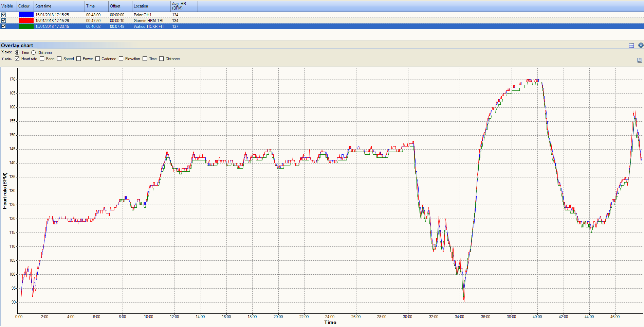The height and width of the screenshot is (327, 644).
Task: Sort by the Avg. HR (BPM) column header
Action: (184, 6)
